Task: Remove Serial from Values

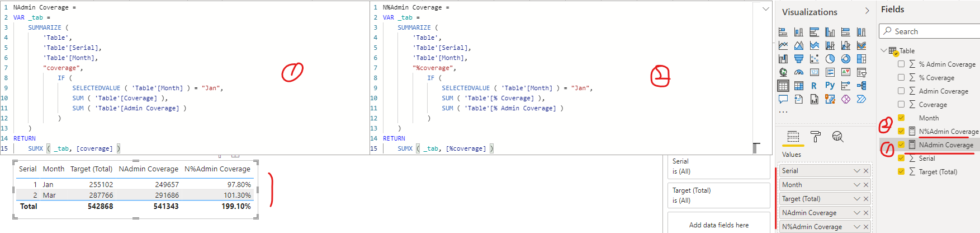Action: coord(866,171)
